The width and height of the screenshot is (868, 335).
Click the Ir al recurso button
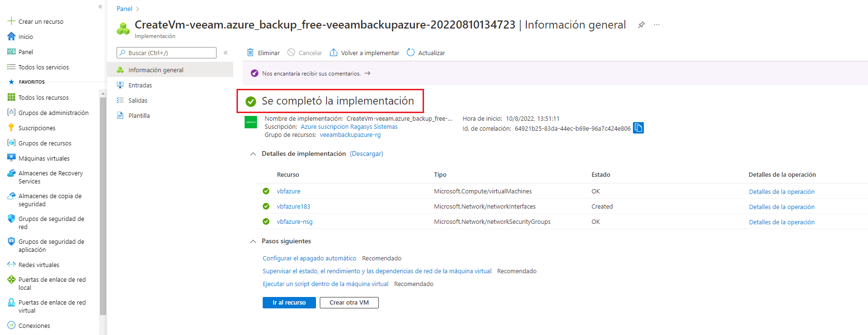289,303
